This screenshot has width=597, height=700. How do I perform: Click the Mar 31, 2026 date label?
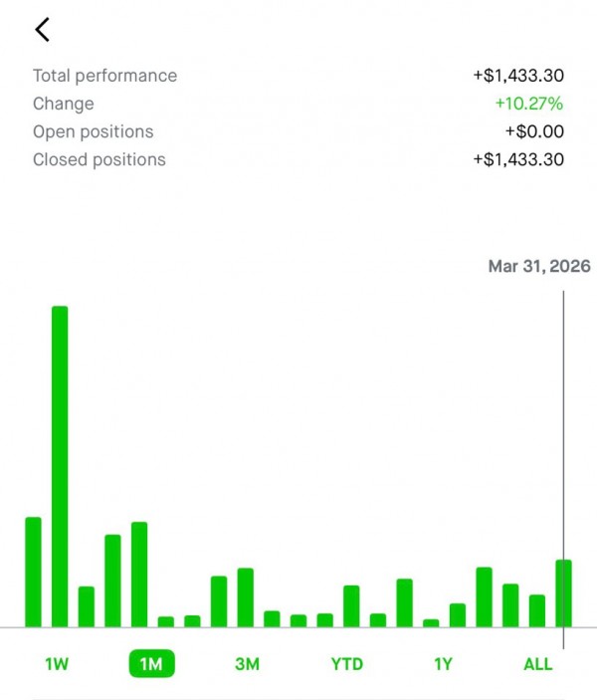click(539, 267)
